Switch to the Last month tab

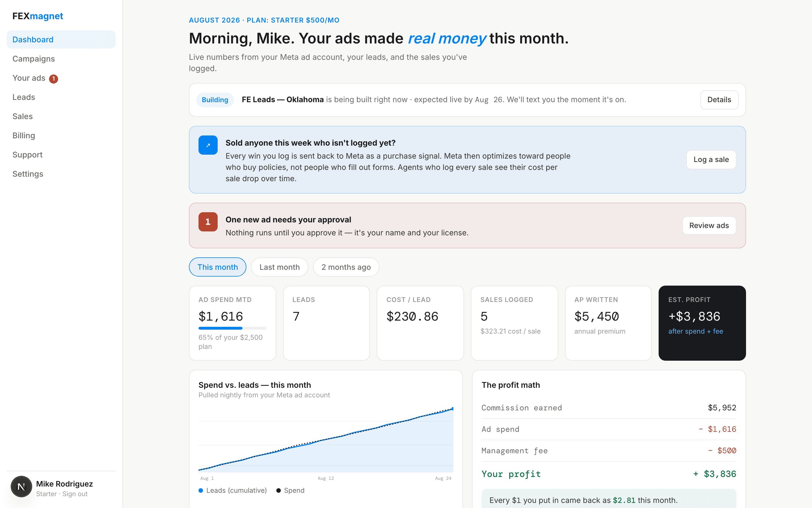click(279, 267)
